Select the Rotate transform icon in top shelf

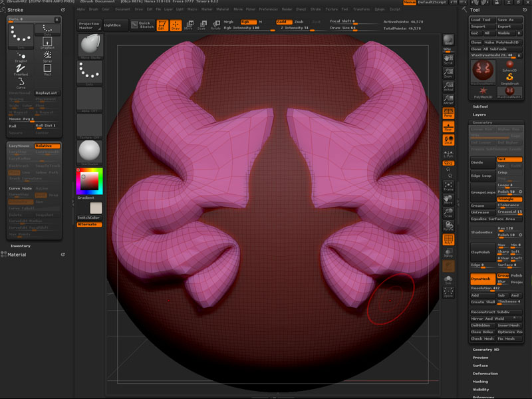(215, 25)
